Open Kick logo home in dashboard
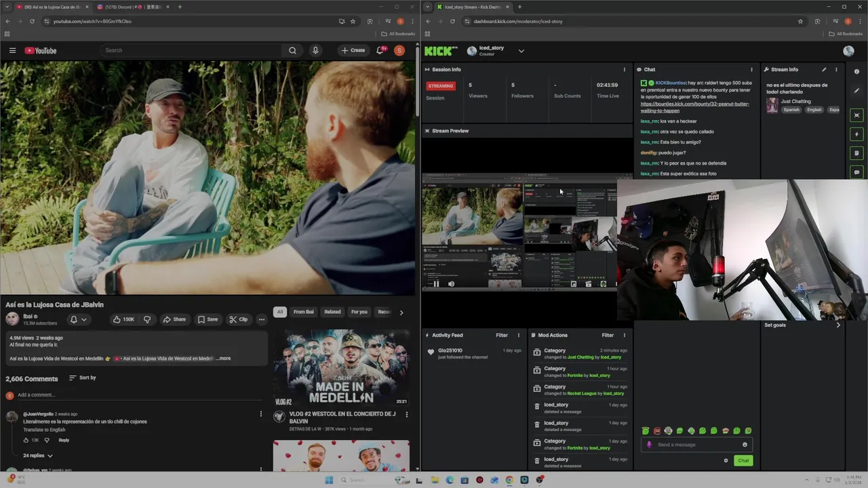Viewport: 868px width, 488px height. pos(441,51)
